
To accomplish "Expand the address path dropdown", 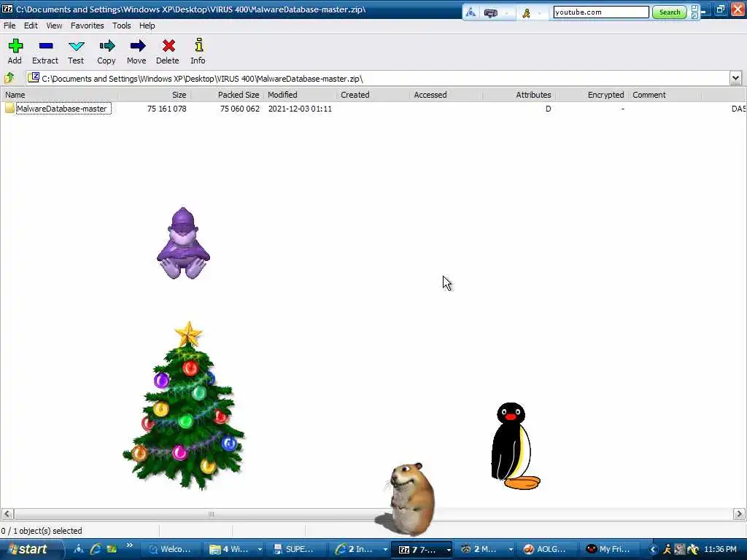I will click(x=735, y=78).
